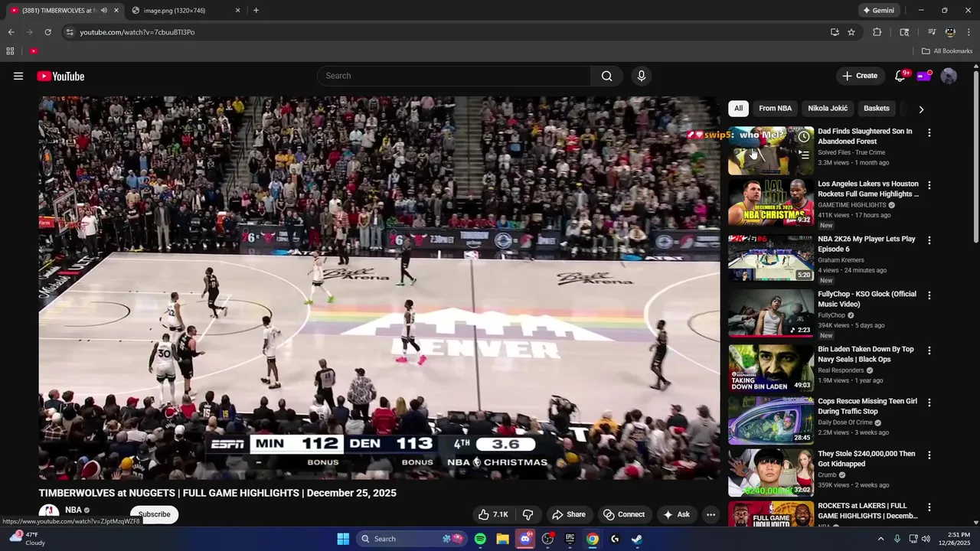Start voice search with the microphone
Viewport: 980px width, 551px height.
(642, 76)
